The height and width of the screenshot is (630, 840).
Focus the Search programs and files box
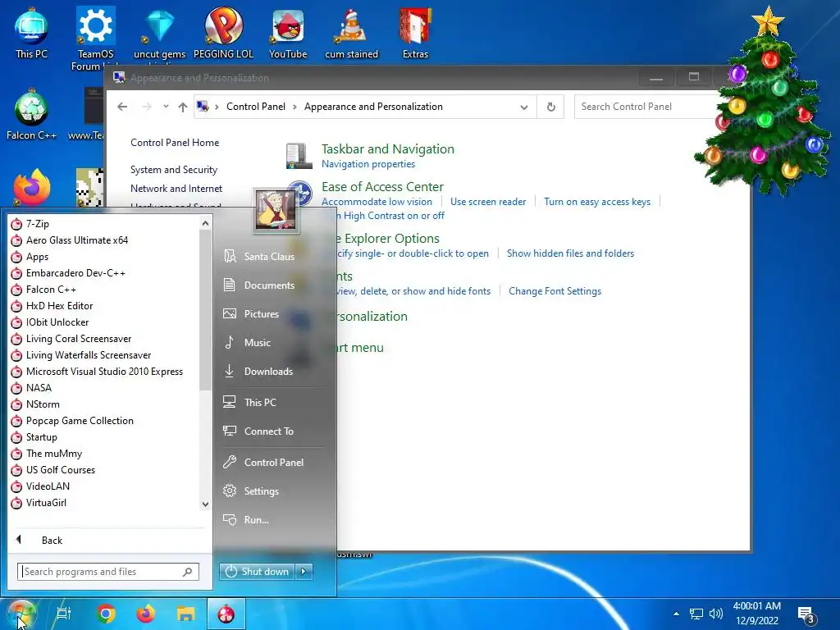coord(107,572)
